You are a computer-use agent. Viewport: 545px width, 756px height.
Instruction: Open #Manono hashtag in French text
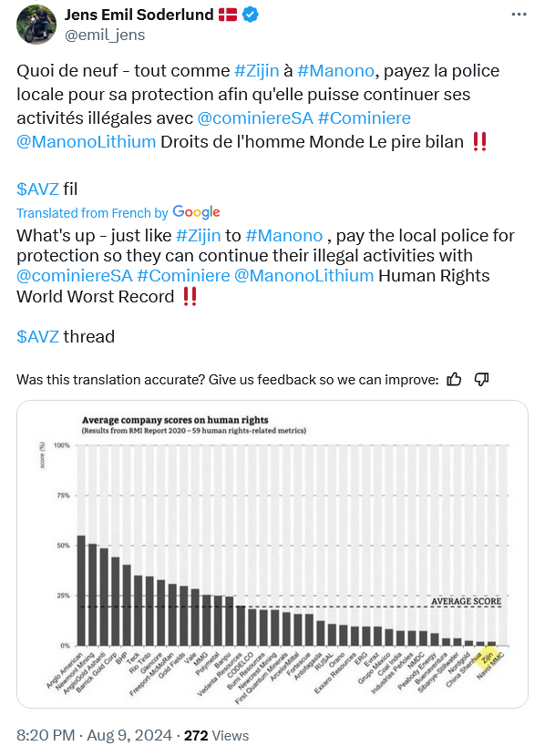pyautogui.click(x=335, y=71)
